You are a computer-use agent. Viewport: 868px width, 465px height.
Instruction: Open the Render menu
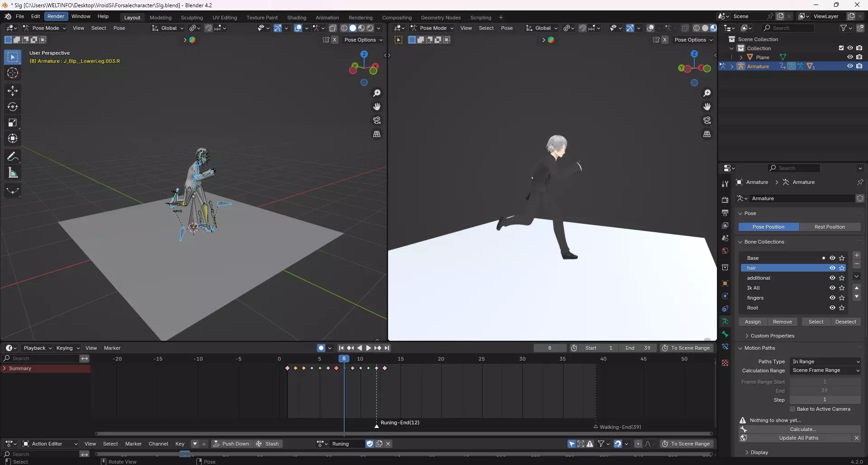click(x=56, y=16)
